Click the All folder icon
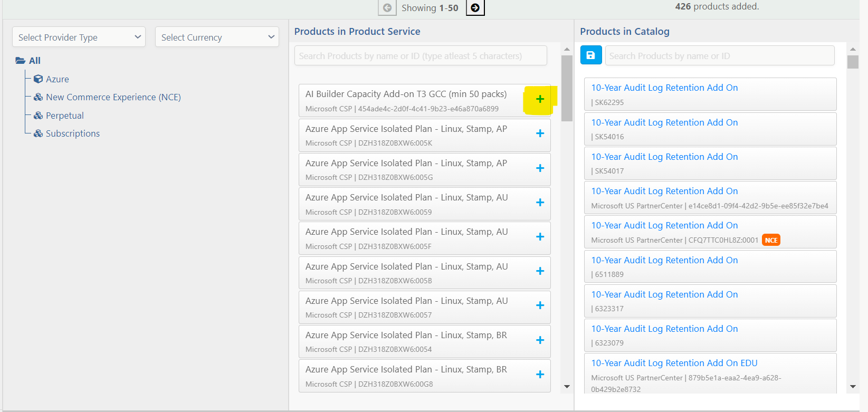The image size is (868, 412). [x=21, y=61]
